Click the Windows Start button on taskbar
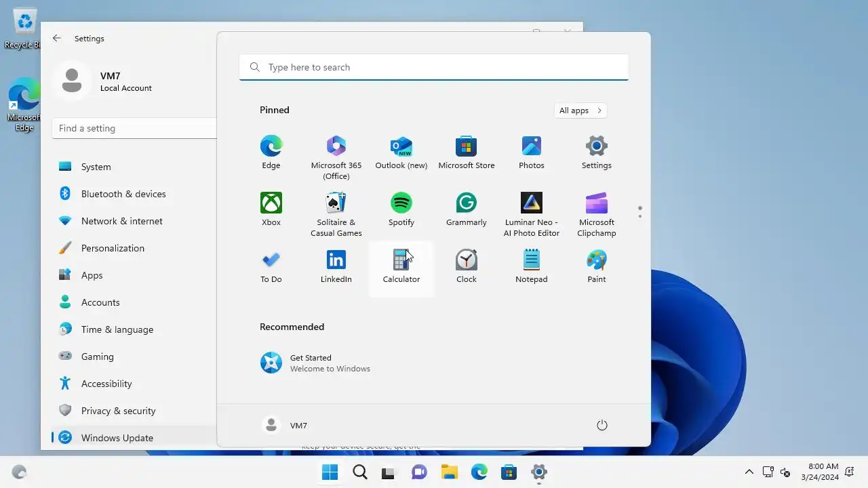This screenshot has height=488, width=868. tap(330, 472)
